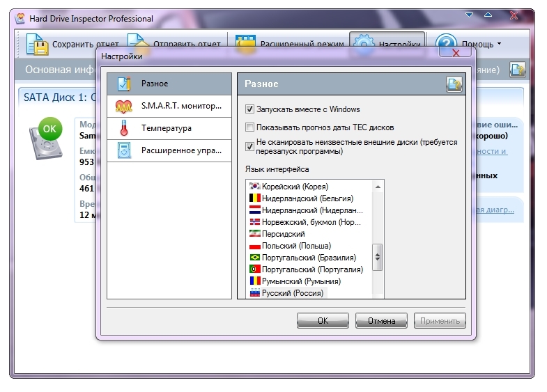Click the language list scroll up arrow
The height and width of the screenshot is (392, 547).
coord(378,187)
